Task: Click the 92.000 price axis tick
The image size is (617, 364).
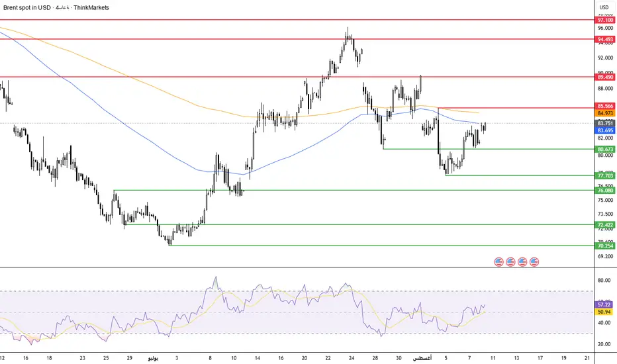Action: click(605, 58)
